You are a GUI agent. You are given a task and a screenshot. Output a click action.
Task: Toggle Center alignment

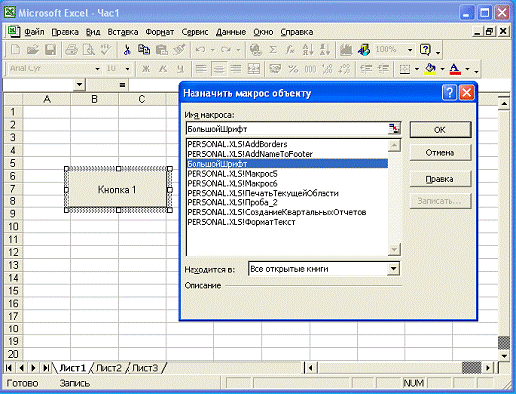tap(219, 69)
